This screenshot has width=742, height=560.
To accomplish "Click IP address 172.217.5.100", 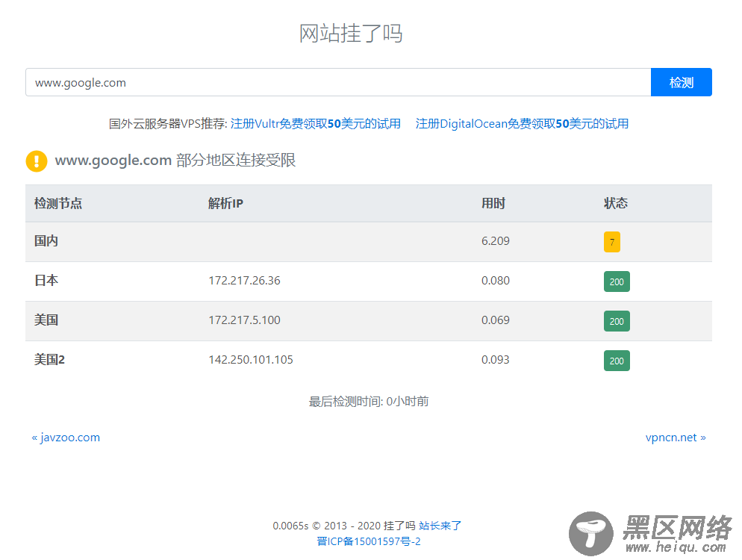I will point(245,320).
